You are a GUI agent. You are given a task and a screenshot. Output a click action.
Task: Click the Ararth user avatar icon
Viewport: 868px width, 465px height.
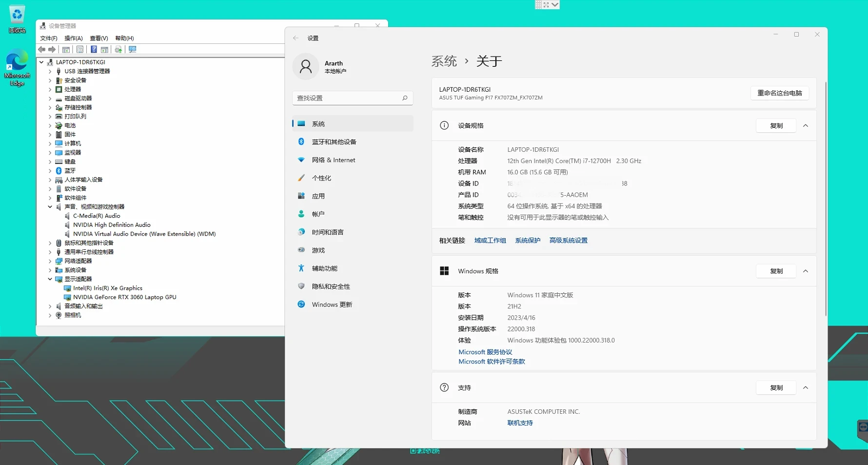[x=306, y=67]
